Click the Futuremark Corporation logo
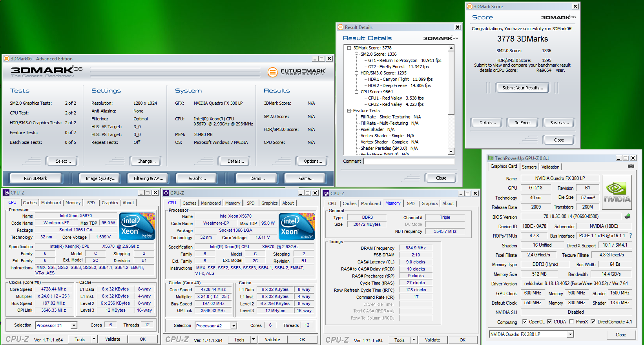644x345 pixels. point(297,72)
